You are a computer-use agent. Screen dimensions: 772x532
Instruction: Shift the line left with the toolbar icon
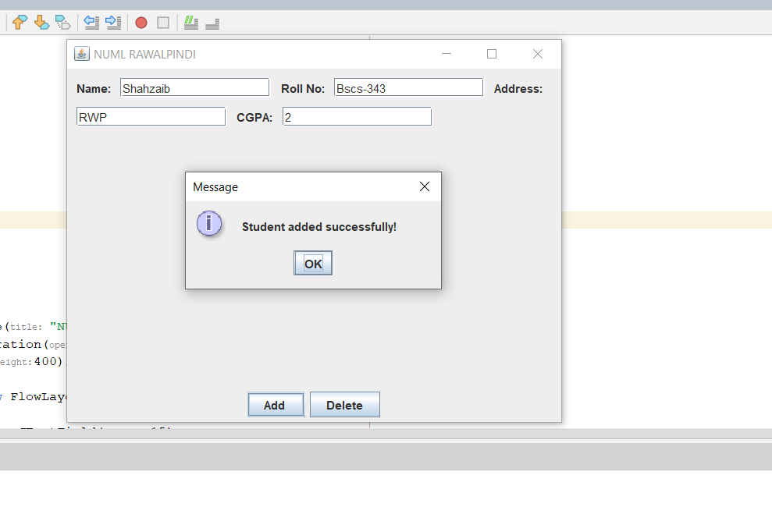pyautogui.click(x=91, y=23)
